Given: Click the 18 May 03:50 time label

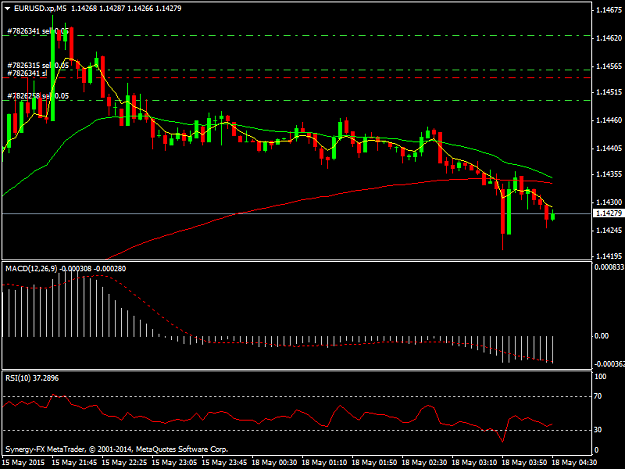Looking at the screenshot, I should coord(524,463).
